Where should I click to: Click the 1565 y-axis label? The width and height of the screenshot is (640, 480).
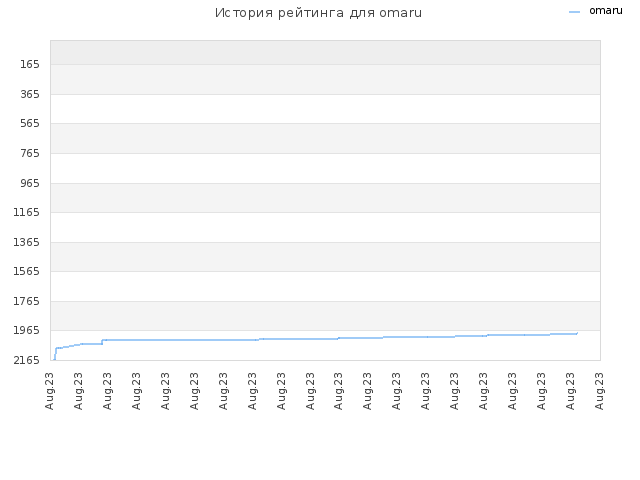pyautogui.click(x=27, y=271)
